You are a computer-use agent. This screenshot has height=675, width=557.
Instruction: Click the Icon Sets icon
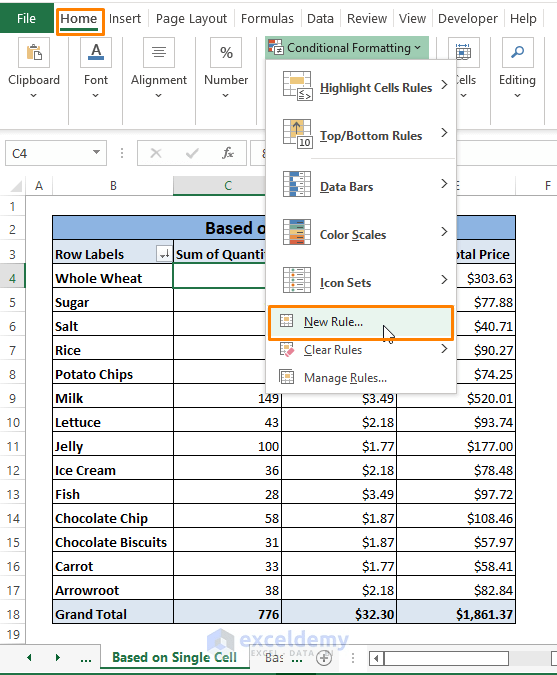click(297, 280)
